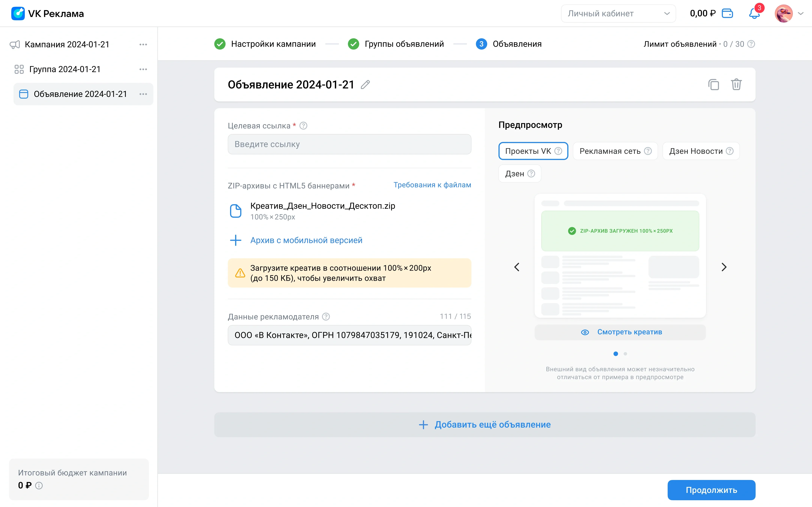Image resolution: width=812 pixels, height=507 pixels.
Task: Click the info icon beside the total budget
Action: click(39, 486)
